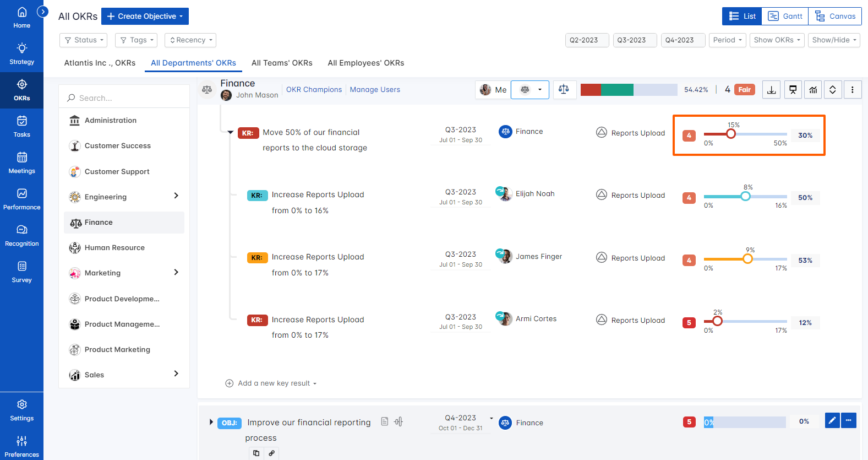Open the presentation board icon
The image size is (868, 460).
click(793, 90)
